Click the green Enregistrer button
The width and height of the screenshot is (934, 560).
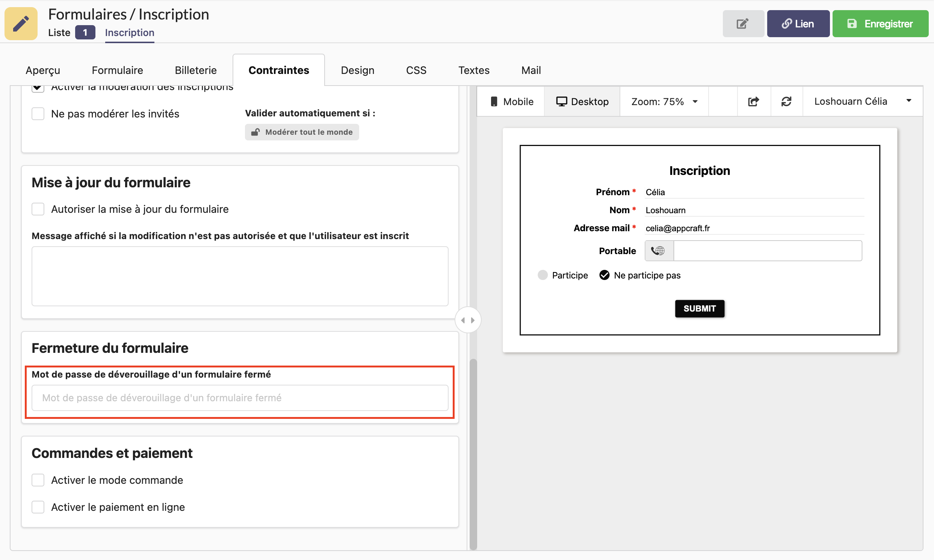point(880,24)
